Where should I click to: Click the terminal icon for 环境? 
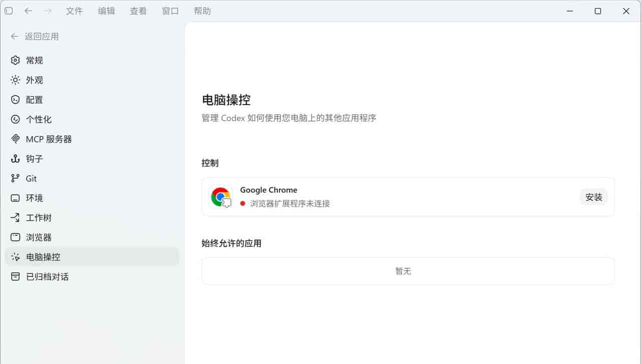click(16, 198)
